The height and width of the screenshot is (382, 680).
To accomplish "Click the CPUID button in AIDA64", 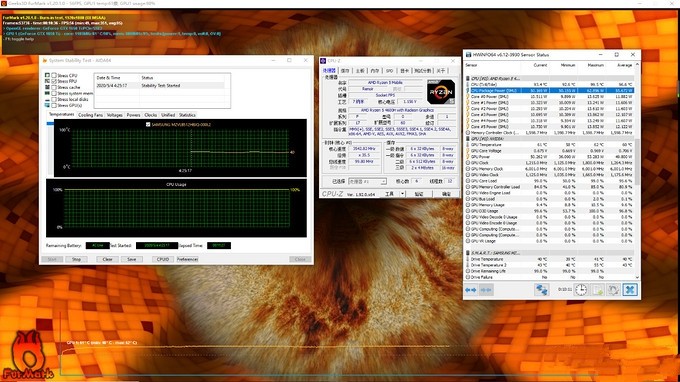I will [x=163, y=259].
